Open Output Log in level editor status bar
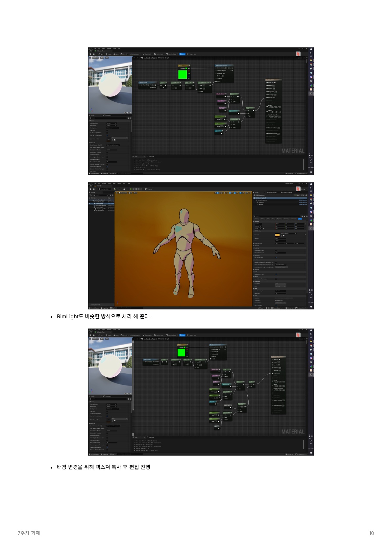 (105, 308)
